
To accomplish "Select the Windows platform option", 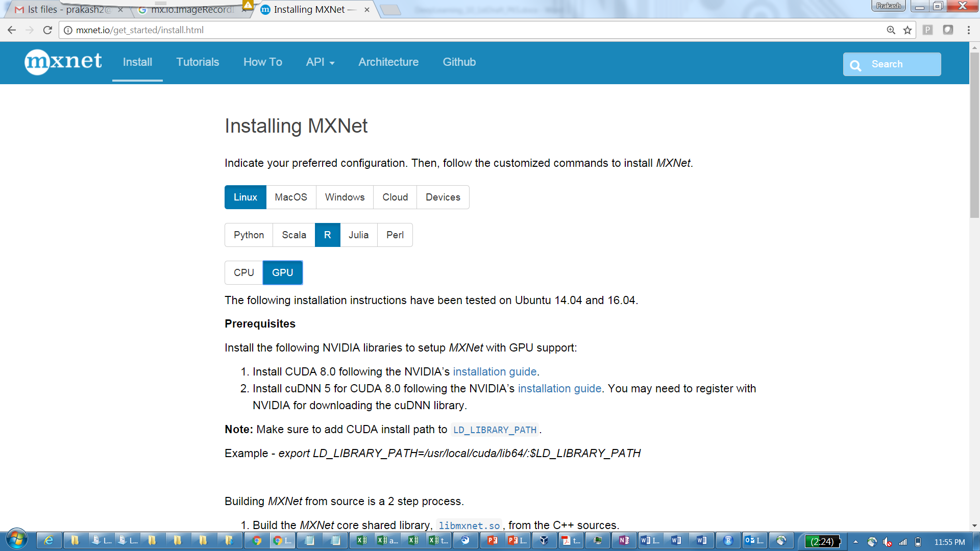I will (345, 197).
